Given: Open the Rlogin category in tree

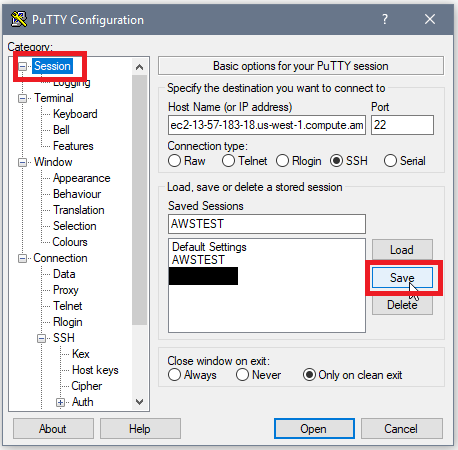Looking at the screenshot, I should tap(68, 322).
